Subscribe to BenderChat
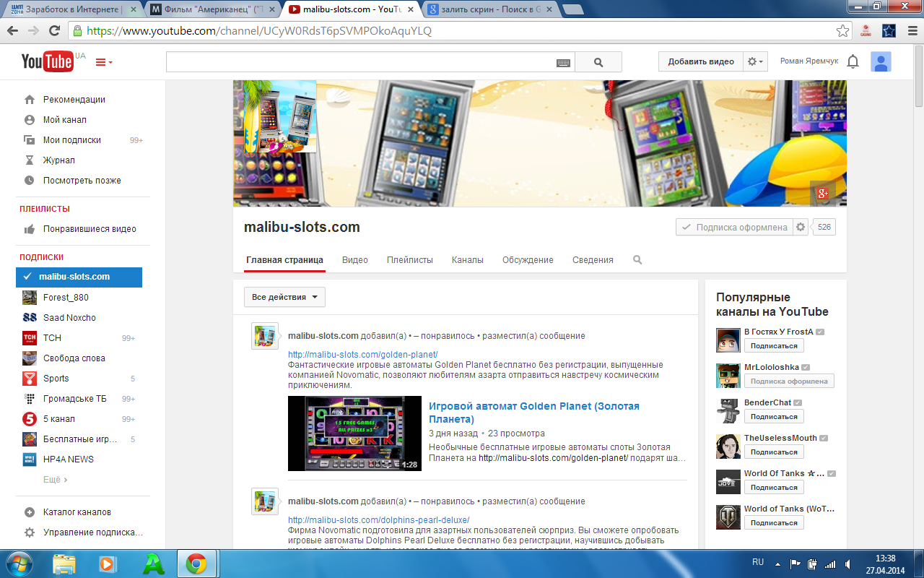 point(774,417)
